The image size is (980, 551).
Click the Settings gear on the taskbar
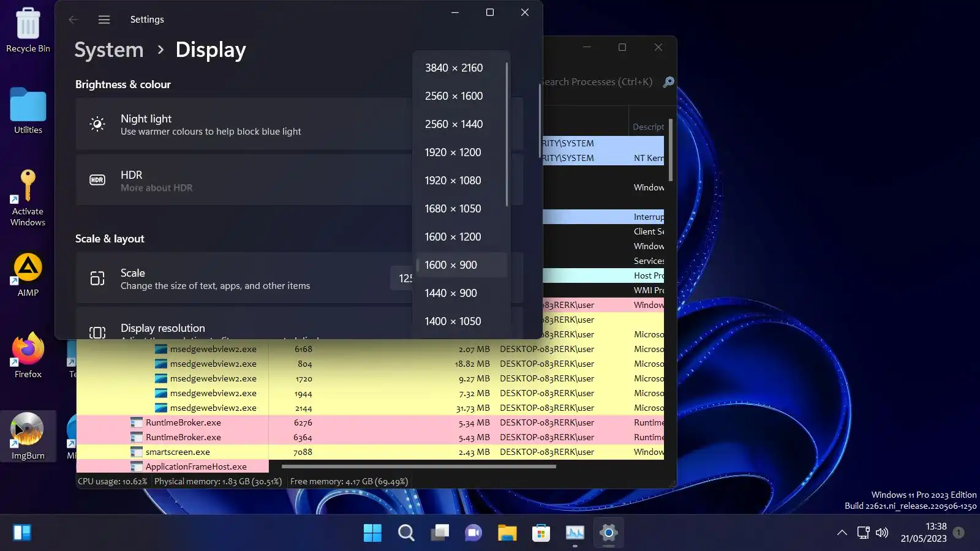(x=608, y=533)
